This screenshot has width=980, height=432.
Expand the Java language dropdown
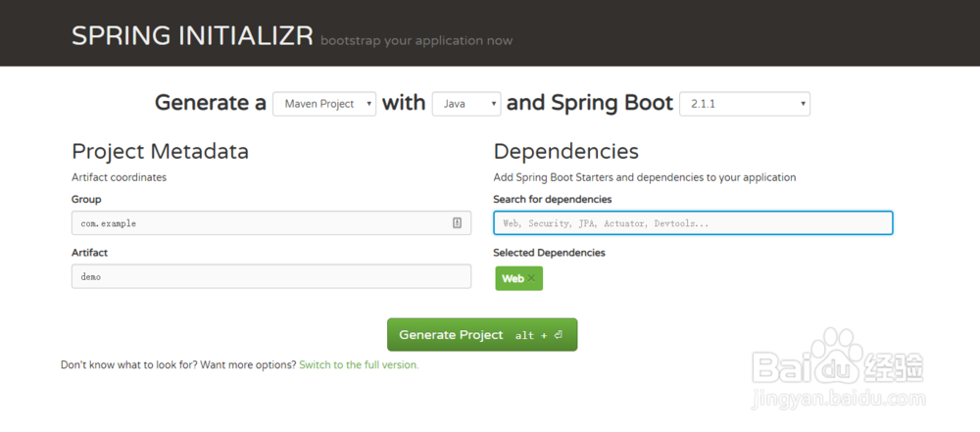pos(466,104)
